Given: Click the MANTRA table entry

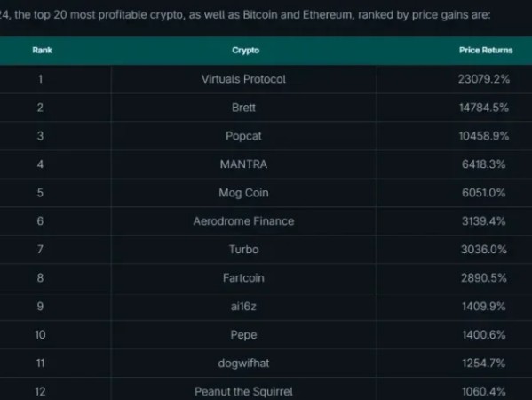Looking at the screenshot, I should click(x=243, y=164).
